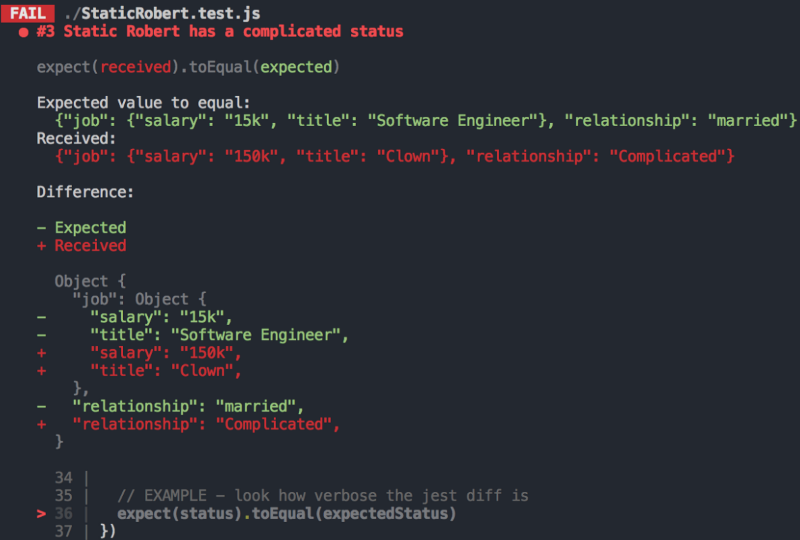
Task: Click the expect(status).toEqual(expectedStatus) code line
Action: pos(287,513)
